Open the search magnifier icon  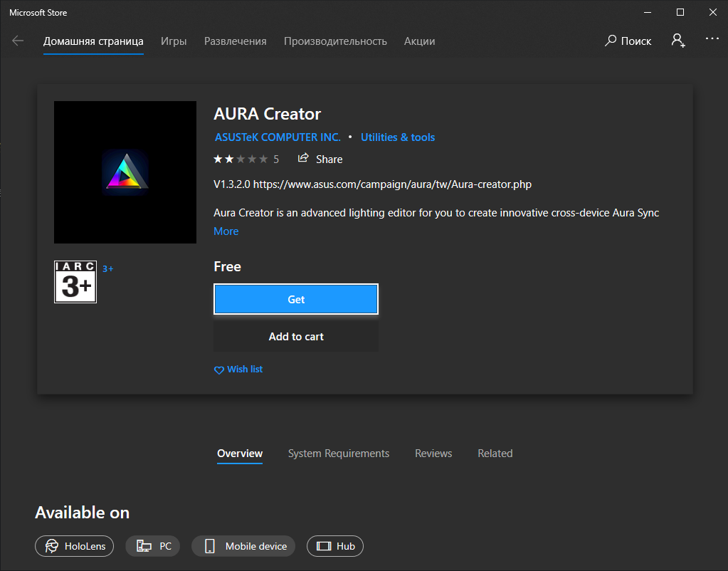tap(611, 41)
